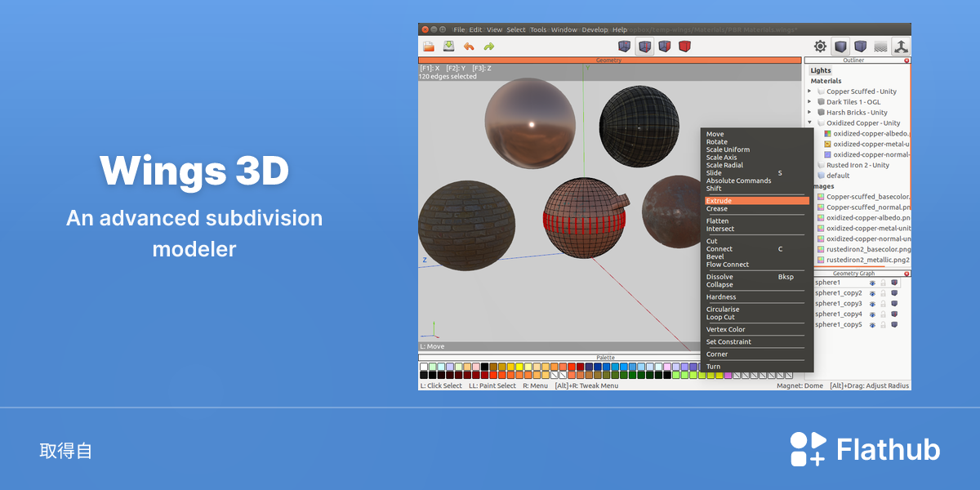Close the Outliner panel
Image resolution: width=980 pixels, height=490 pixels.
click(x=906, y=60)
